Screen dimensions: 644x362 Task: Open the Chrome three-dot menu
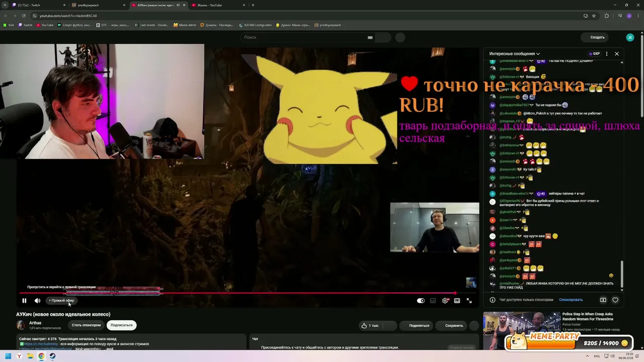click(x=638, y=16)
